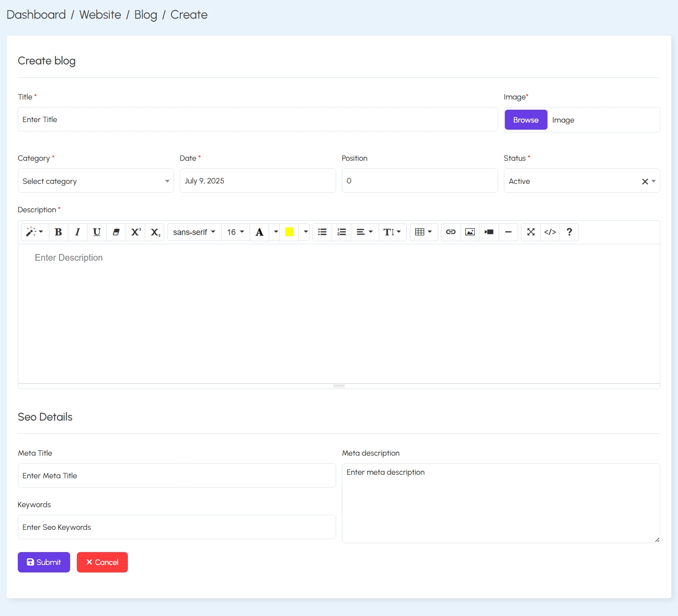Image resolution: width=678 pixels, height=616 pixels.
Task: Click the Enter Title input field
Action: pyautogui.click(x=258, y=119)
